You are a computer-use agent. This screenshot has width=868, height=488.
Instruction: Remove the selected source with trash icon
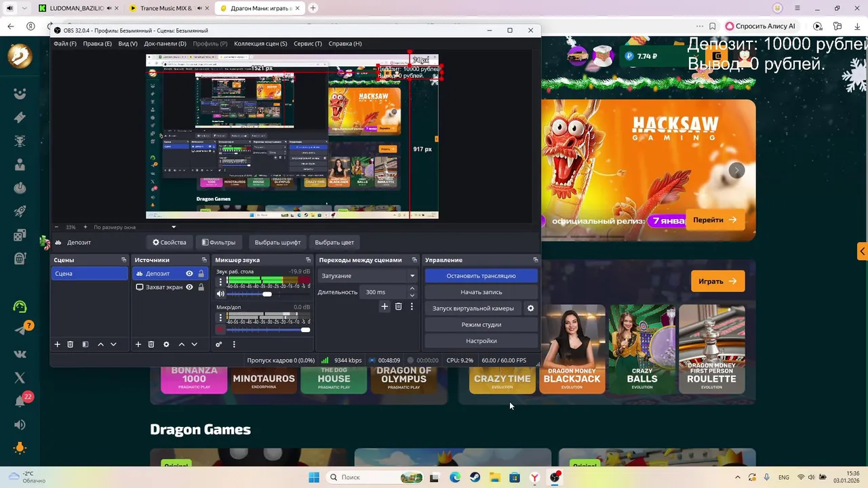pos(151,344)
